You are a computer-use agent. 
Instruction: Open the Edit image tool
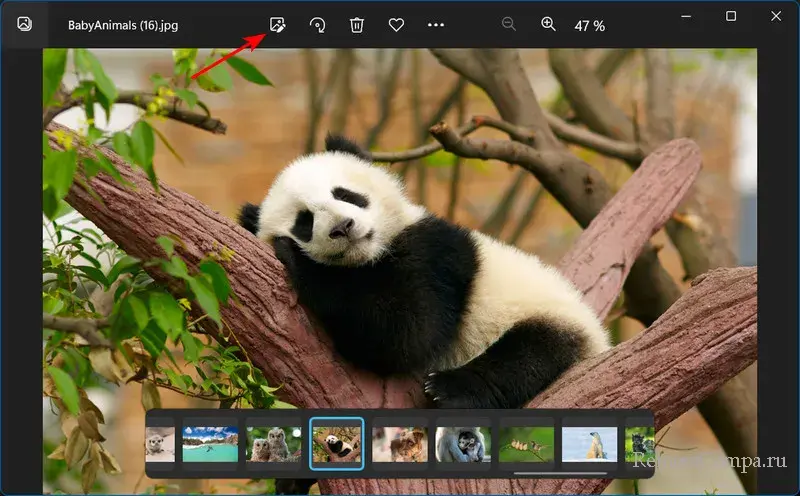(277, 25)
